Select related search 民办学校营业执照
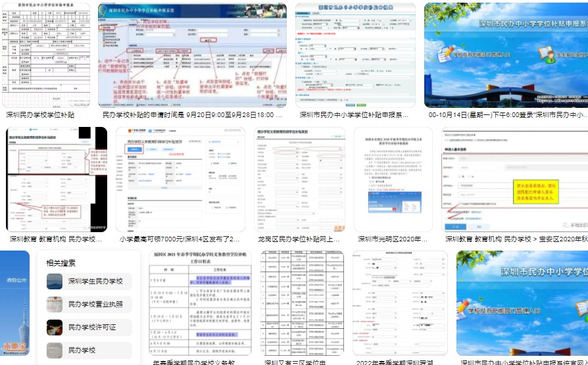Image resolution: width=588 pixels, height=365 pixels. coord(89,304)
